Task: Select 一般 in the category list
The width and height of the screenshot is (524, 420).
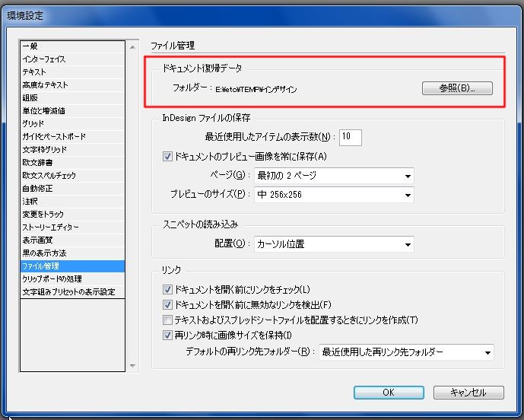Action: (x=72, y=46)
